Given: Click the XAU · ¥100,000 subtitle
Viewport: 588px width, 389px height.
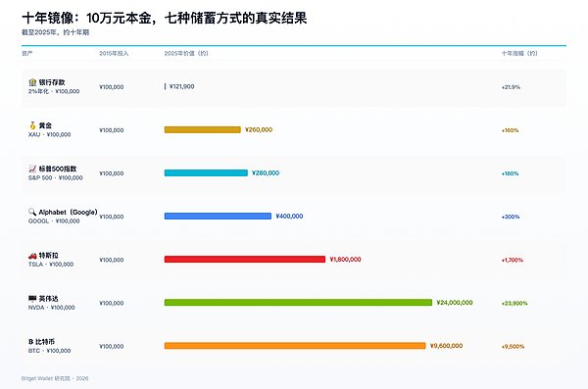Looking at the screenshot, I should tap(50, 134).
